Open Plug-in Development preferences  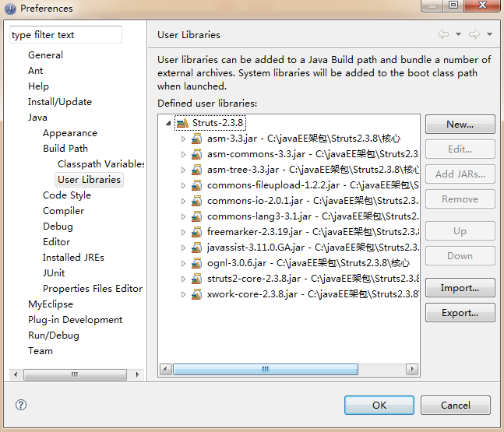(x=76, y=320)
